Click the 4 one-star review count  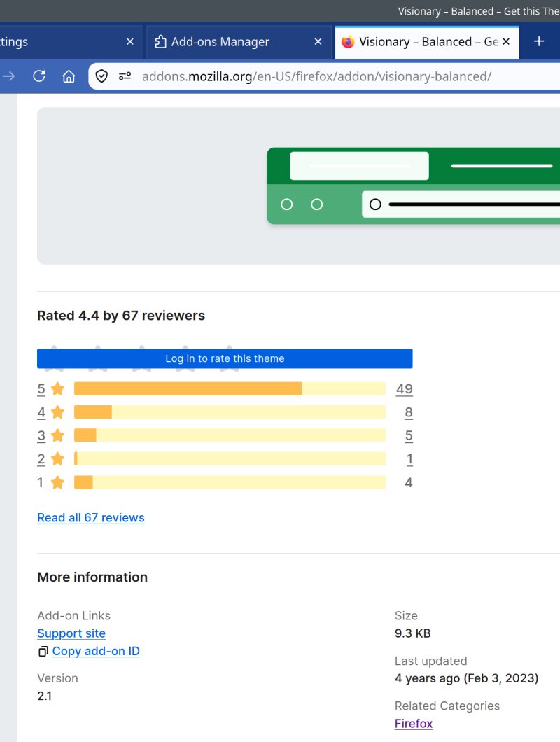pos(409,483)
